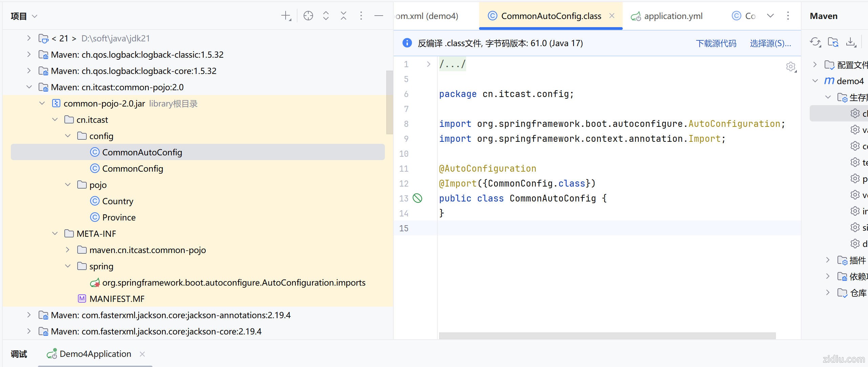Click collapse all icon in project panel
Viewport: 868px width, 367px height.
[x=344, y=16]
